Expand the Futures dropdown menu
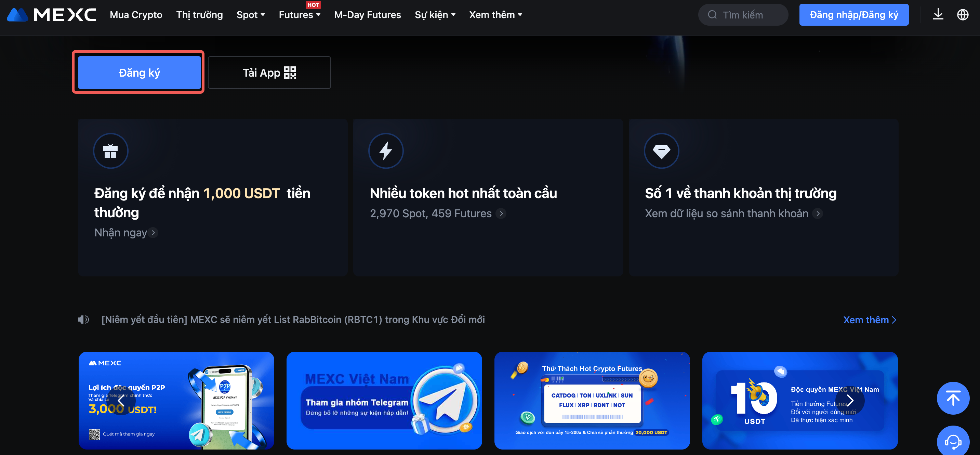This screenshot has height=455, width=980. (x=300, y=15)
